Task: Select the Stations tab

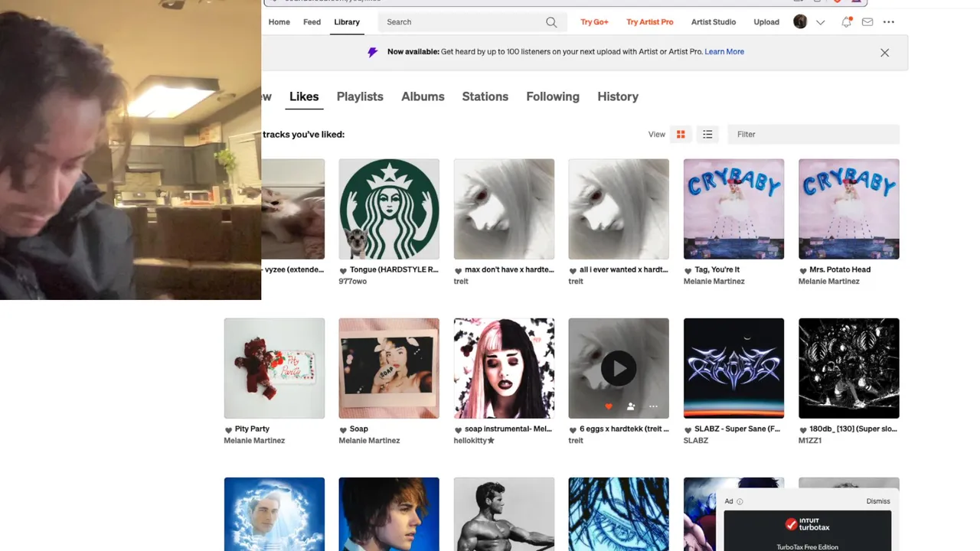Action: (x=485, y=96)
